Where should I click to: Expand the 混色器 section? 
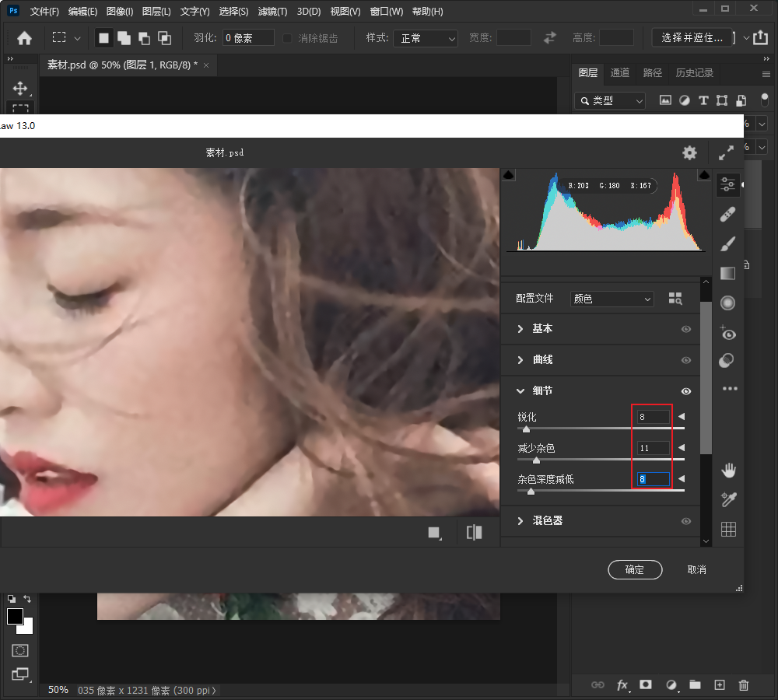(x=520, y=521)
